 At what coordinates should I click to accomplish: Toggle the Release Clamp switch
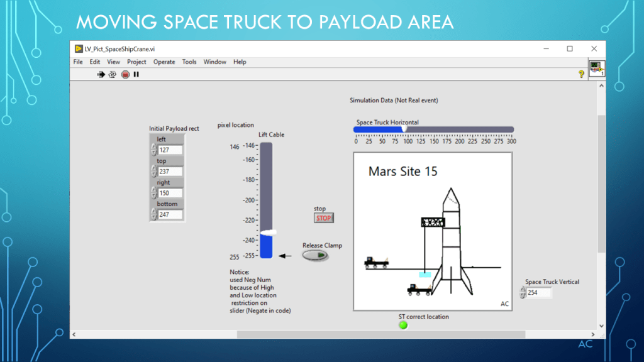314,256
